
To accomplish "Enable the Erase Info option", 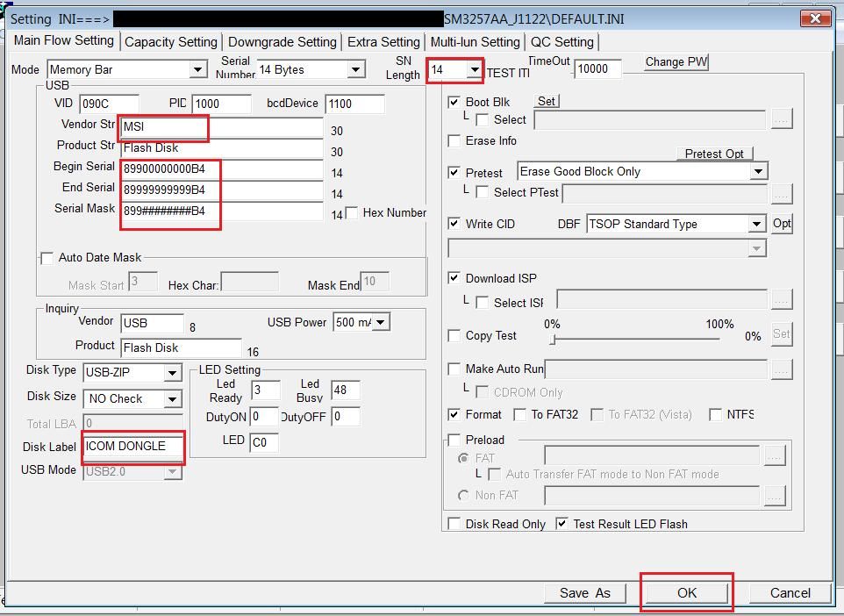I will pos(454,140).
